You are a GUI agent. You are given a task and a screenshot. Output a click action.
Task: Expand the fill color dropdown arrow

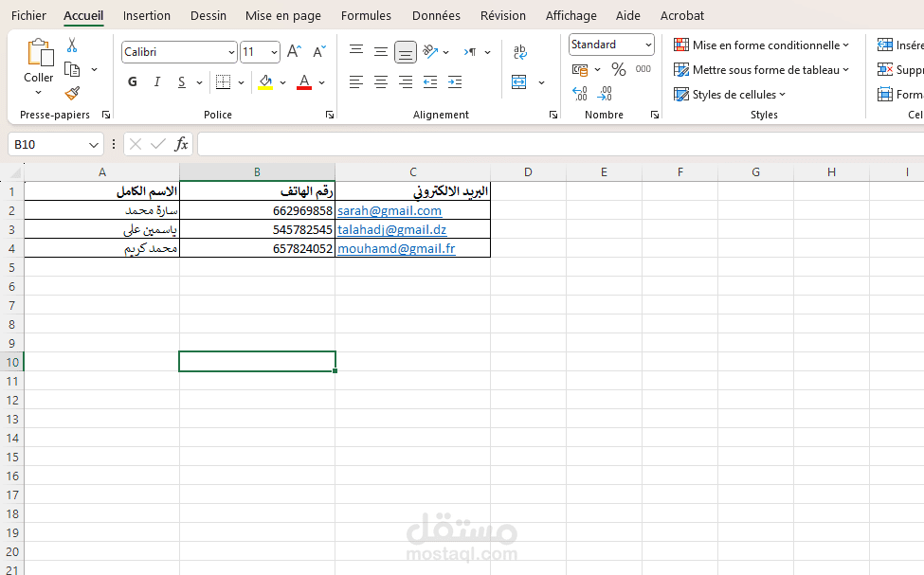282,82
